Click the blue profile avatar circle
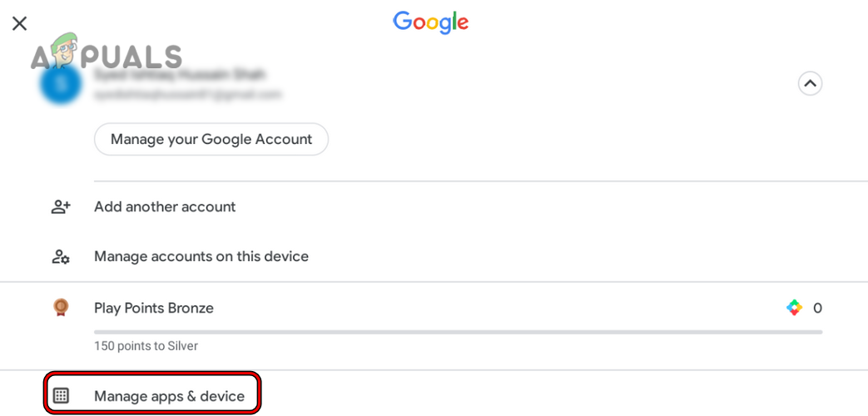 [61, 84]
